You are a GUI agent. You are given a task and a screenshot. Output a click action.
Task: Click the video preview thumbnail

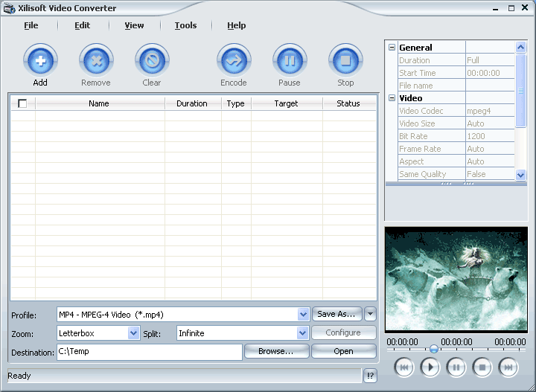point(456,280)
